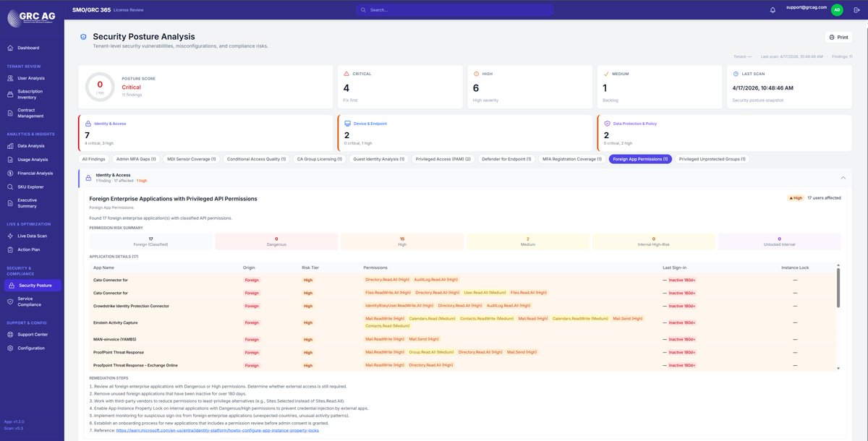The height and width of the screenshot is (441, 868).
Task: Click the High severity summary card
Action: [529, 87]
